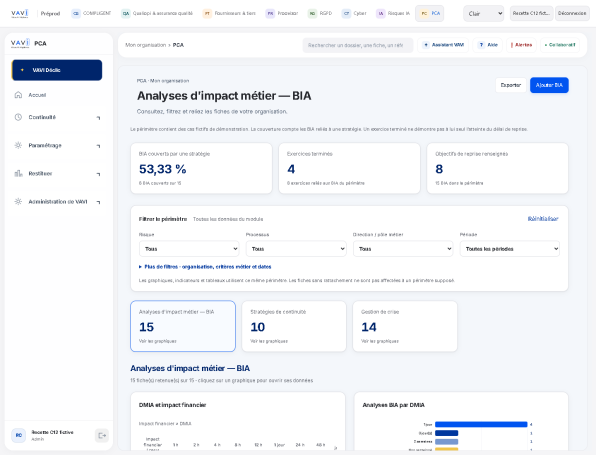Click the light blue third bar in DMIA chart
This screenshot has width=596, height=455.
click(447, 442)
